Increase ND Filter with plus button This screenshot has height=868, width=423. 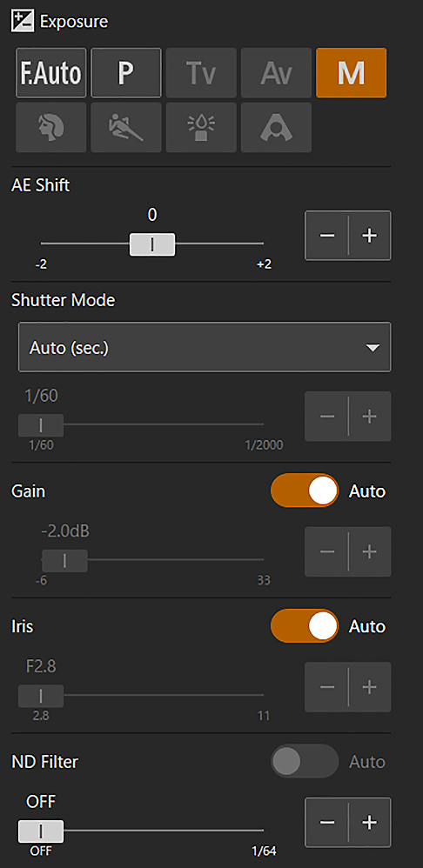point(370,823)
